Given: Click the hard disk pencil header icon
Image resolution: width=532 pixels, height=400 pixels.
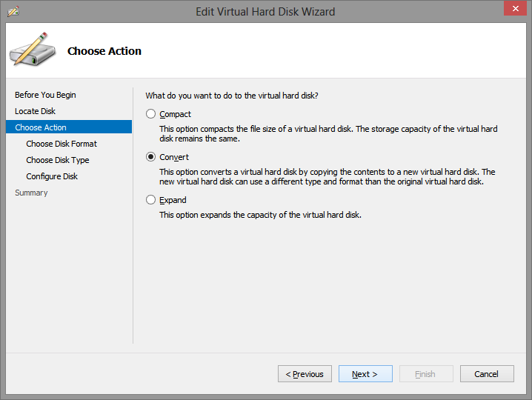Looking at the screenshot, I should tap(30, 49).
